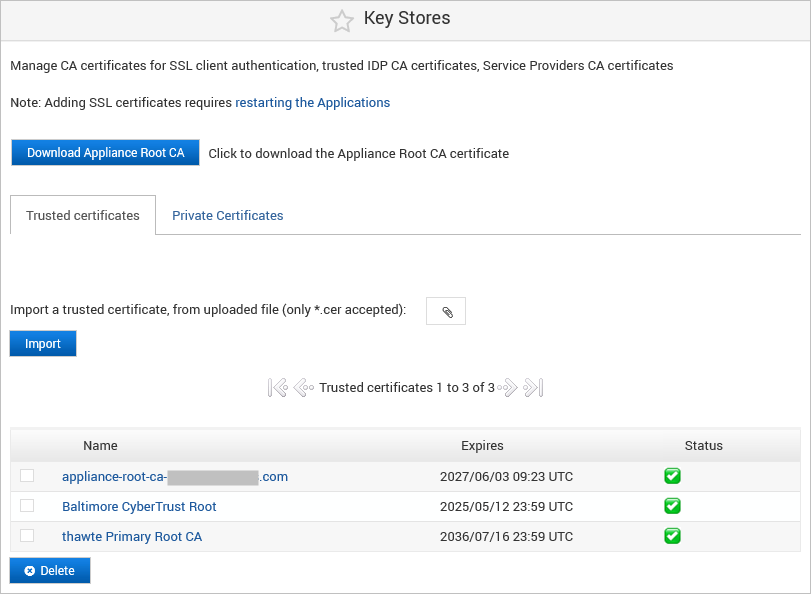Click the star icon next to Key Stores
The height and width of the screenshot is (594, 811).
point(342,18)
